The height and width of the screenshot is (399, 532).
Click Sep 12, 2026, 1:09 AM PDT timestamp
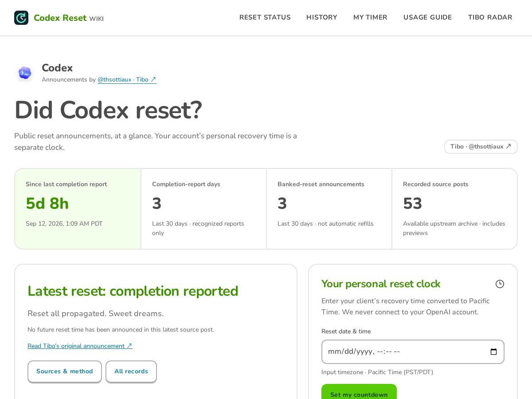tap(64, 224)
